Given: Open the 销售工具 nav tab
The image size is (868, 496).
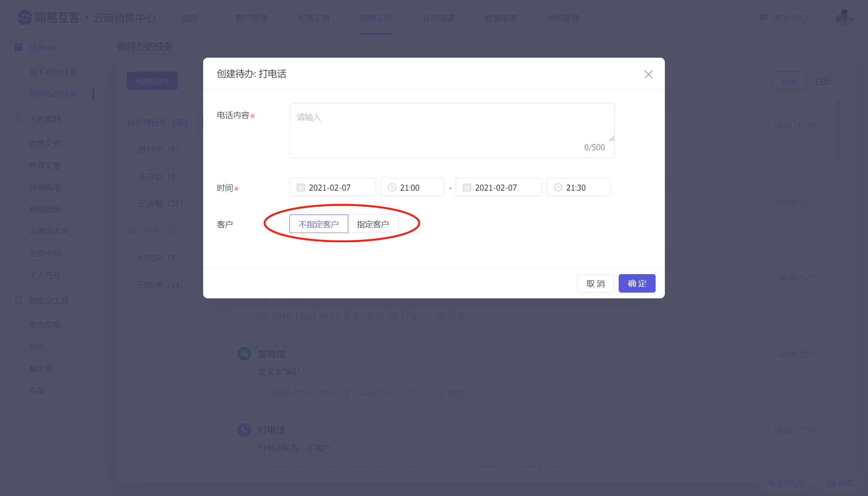Looking at the screenshot, I should [376, 18].
